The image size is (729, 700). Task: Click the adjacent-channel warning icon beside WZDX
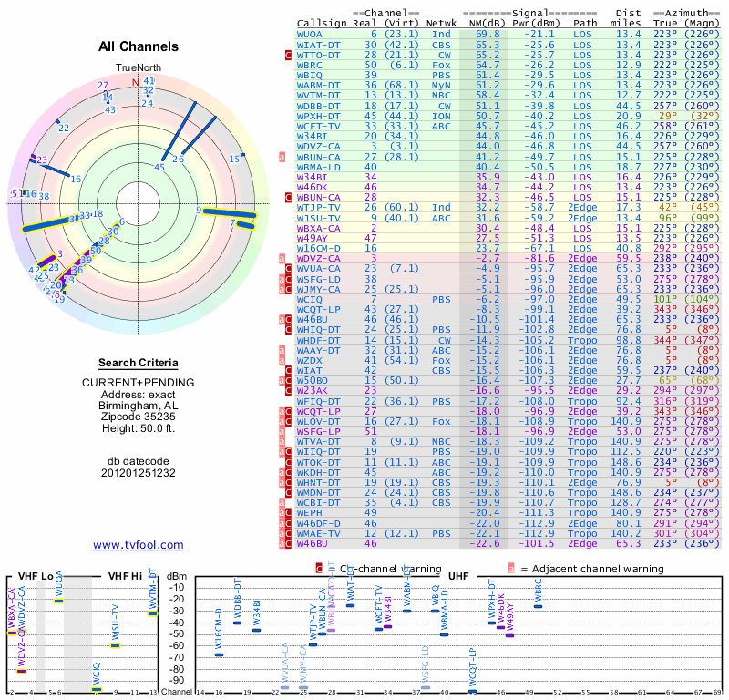coord(282,360)
